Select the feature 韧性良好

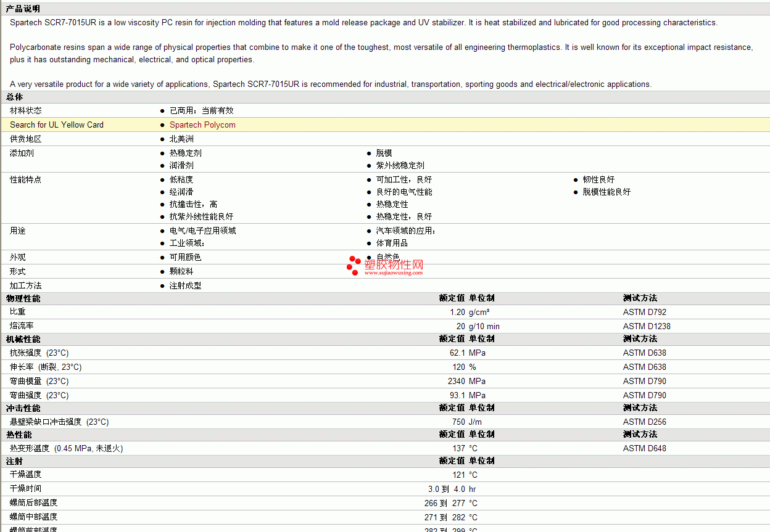598,179
